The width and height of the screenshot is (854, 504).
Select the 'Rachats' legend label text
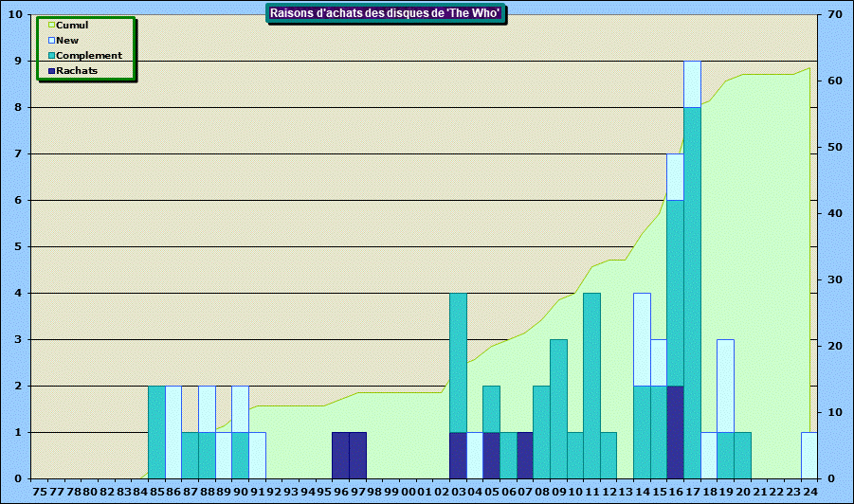click(x=77, y=71)
